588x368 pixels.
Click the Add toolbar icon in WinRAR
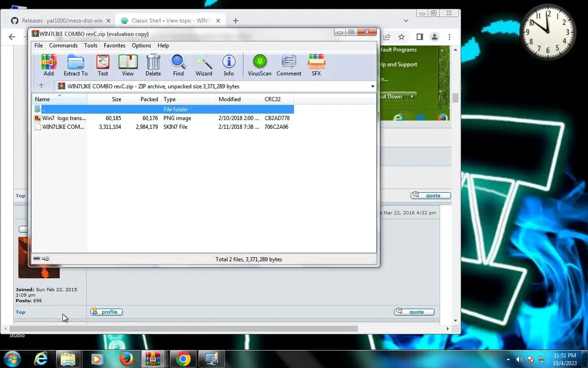[x=49, y=65]
